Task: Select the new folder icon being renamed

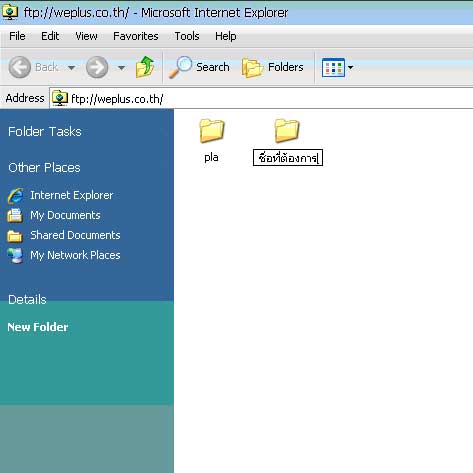Action: tap(287, 131)
